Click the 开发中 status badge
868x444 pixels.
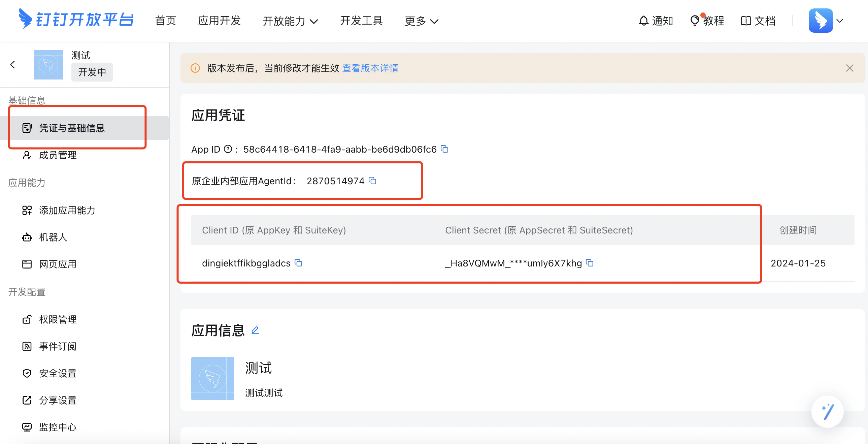pos(92,72)
